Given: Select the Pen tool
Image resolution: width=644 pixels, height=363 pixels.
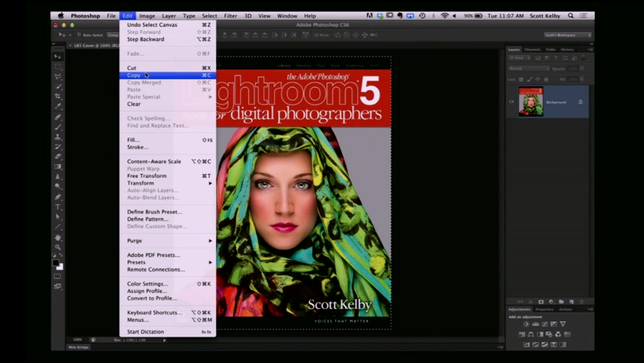Looking at the screenshot, I should pos(57,197).
